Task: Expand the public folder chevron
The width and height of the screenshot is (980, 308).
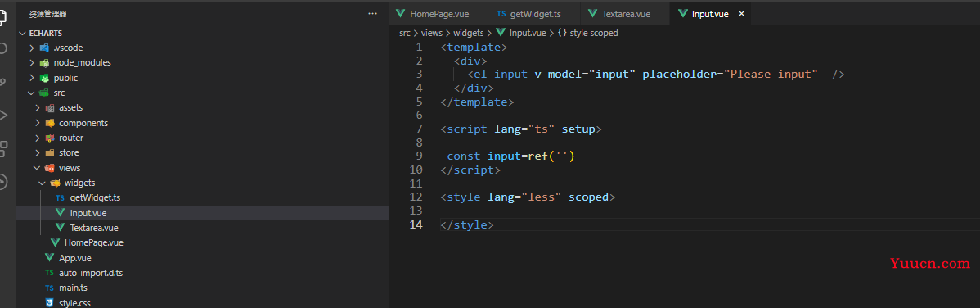Action: pos(32,79)
